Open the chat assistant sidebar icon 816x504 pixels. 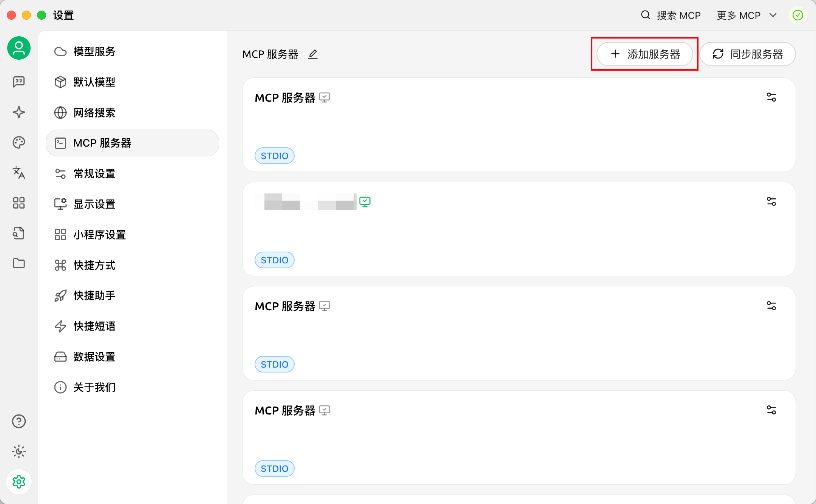(19, 82)
